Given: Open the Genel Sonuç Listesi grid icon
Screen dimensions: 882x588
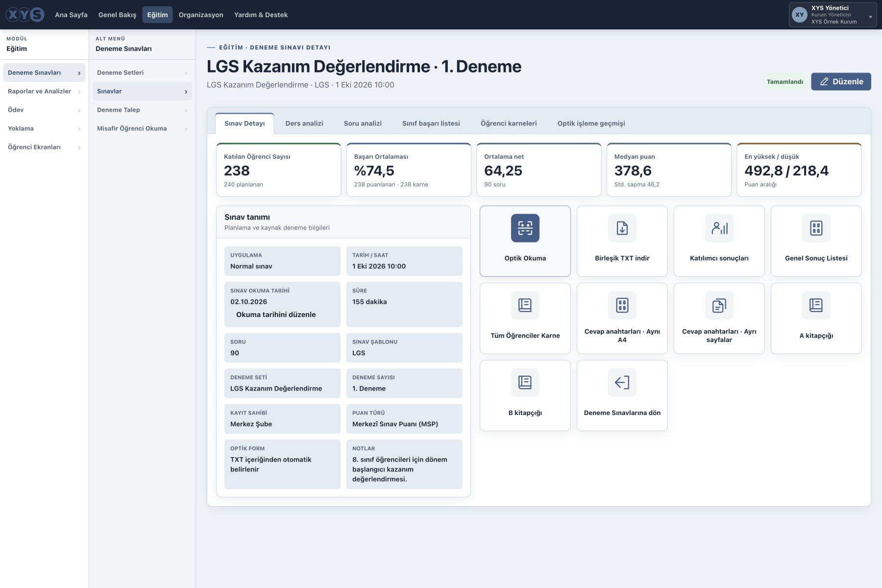Looking at the screenshot, I should pyautogui.click(x=816, y=228).
